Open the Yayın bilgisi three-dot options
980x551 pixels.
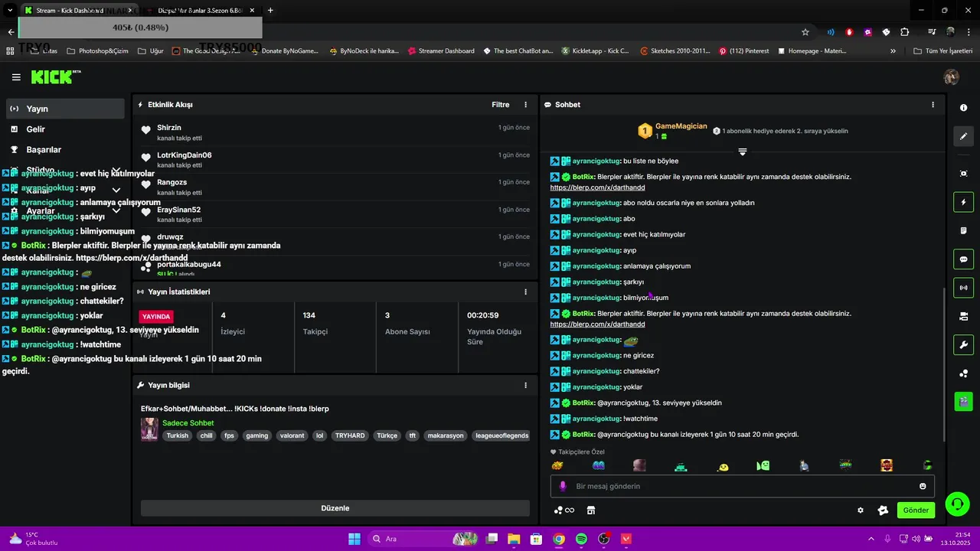(x=525, y=385)
